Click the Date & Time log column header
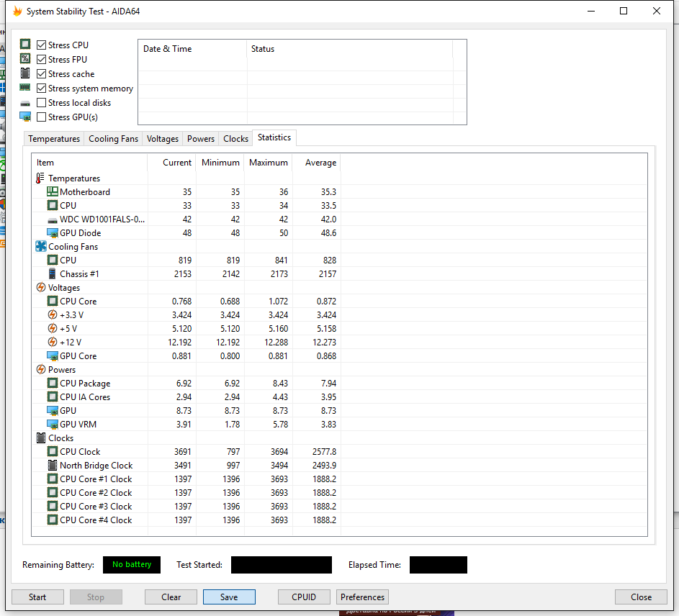The image size is (679, 616). 193,49
